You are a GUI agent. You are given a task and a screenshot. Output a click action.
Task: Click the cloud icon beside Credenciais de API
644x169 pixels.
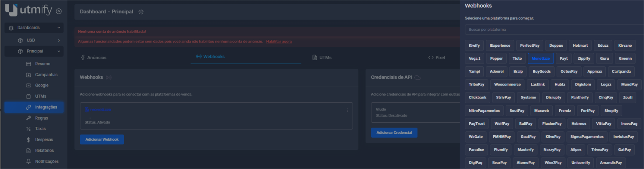coord(418,77)
